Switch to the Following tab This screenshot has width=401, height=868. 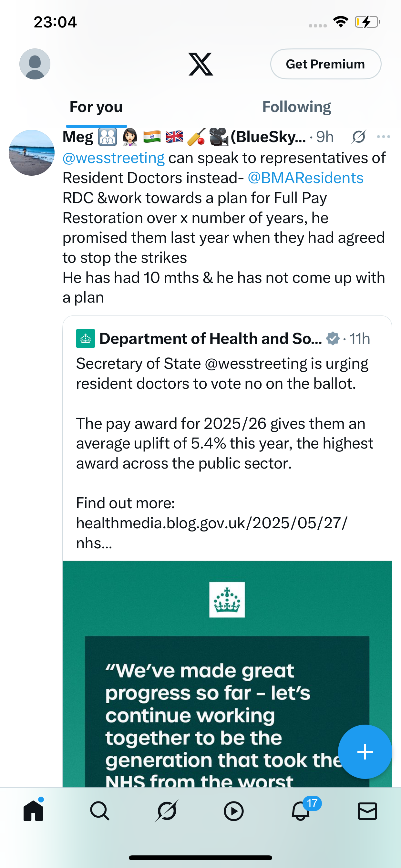click(296, 107)
